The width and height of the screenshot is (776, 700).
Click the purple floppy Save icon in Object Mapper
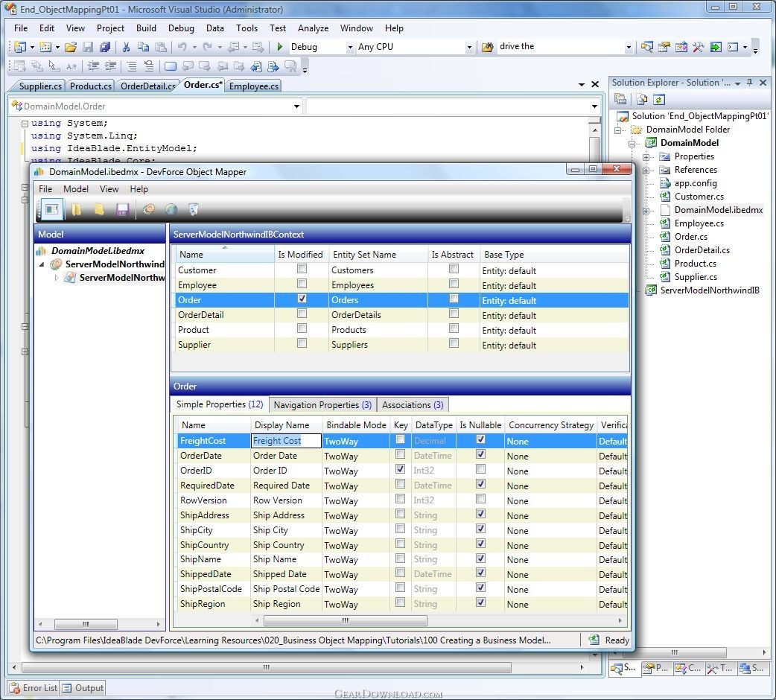pos(122,210)
